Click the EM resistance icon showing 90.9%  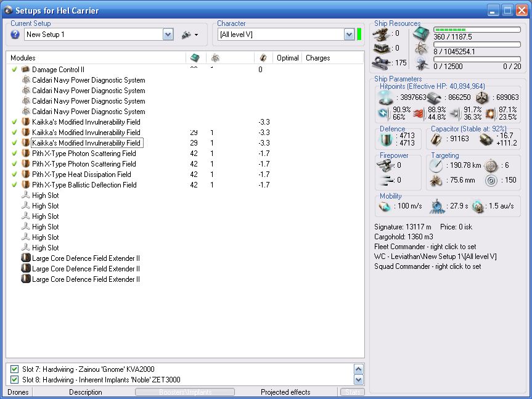click(384, 113)
